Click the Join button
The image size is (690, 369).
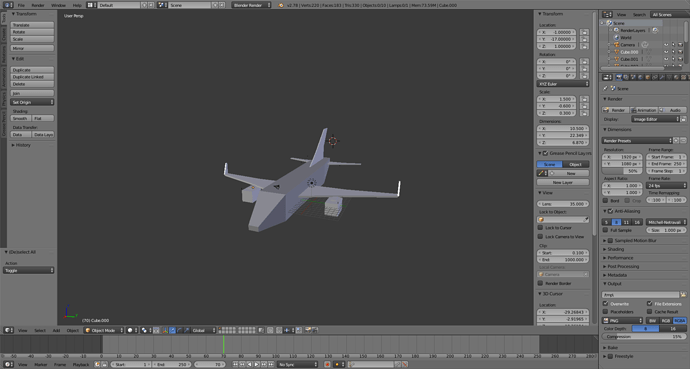tap(32, 93)
